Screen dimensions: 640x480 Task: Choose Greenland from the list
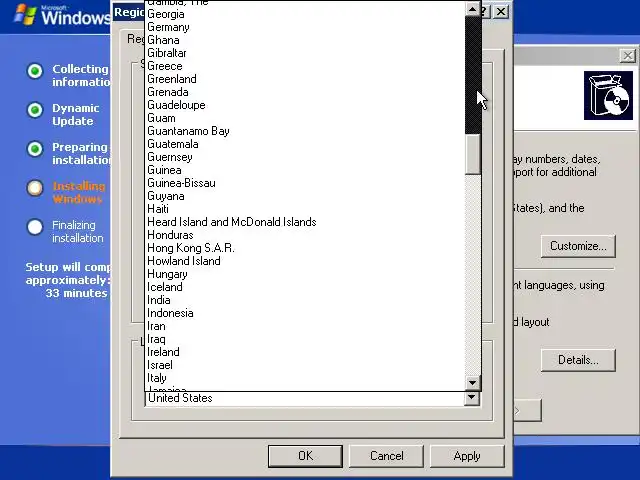[x=305, y=79]
